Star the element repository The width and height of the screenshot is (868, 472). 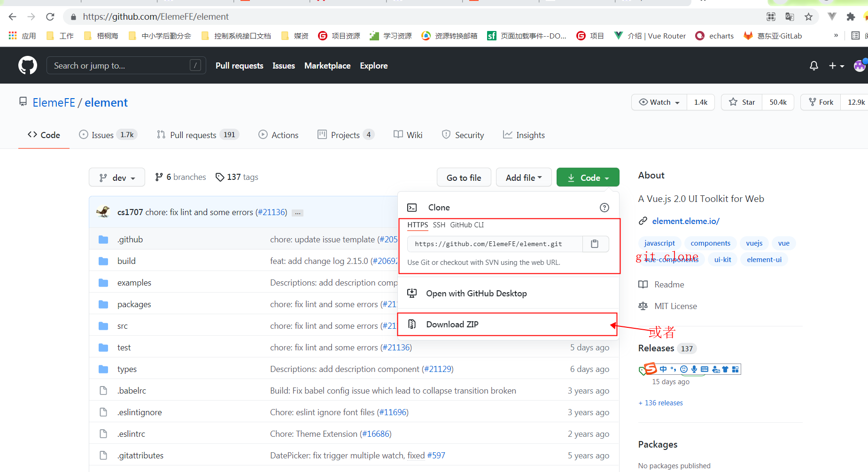(742, 102)
